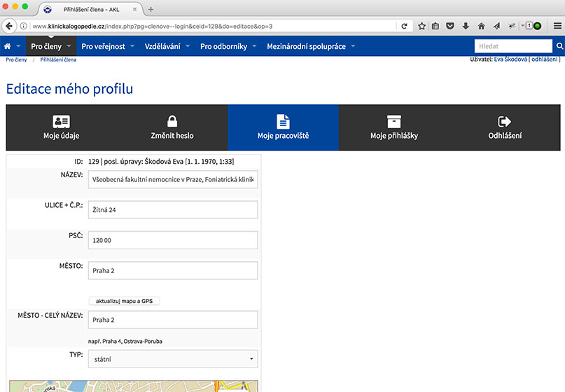Focus the Hledat search box

pyautogui.click(x=513, y=46)
